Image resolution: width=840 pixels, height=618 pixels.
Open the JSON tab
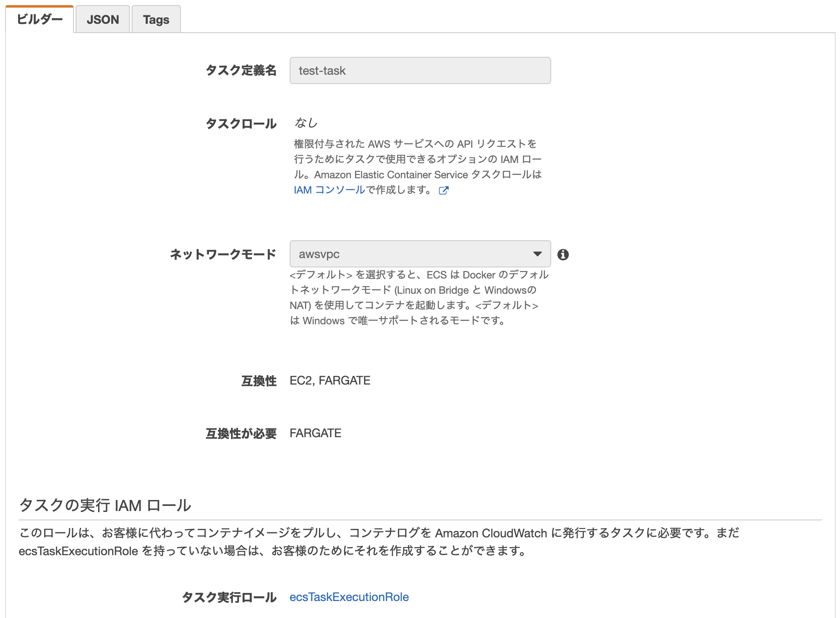click(103, 20)
